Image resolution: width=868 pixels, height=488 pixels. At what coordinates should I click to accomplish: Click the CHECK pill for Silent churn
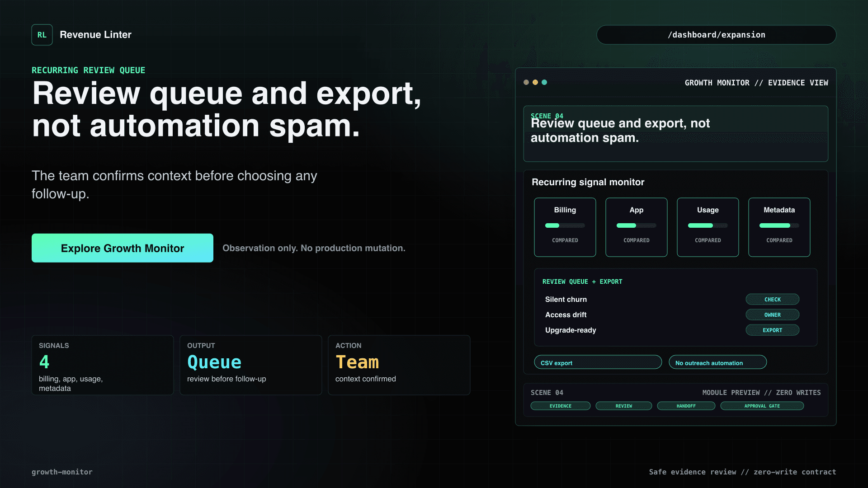tap(773, 300)
